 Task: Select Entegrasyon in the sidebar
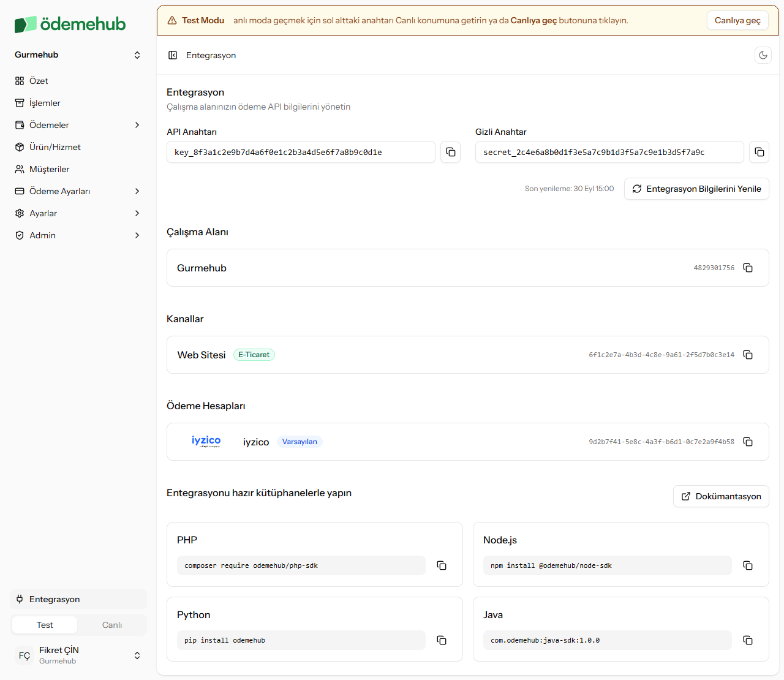coord(78,599)
